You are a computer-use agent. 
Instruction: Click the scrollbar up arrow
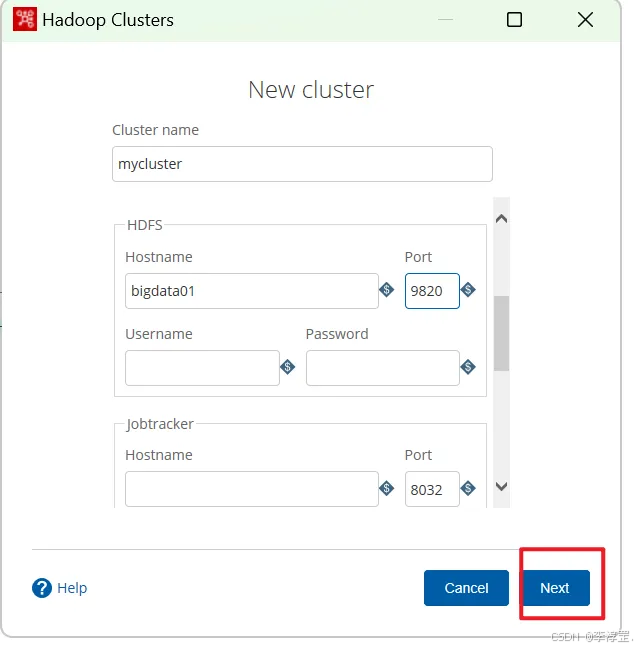click(x=501, y=218)
